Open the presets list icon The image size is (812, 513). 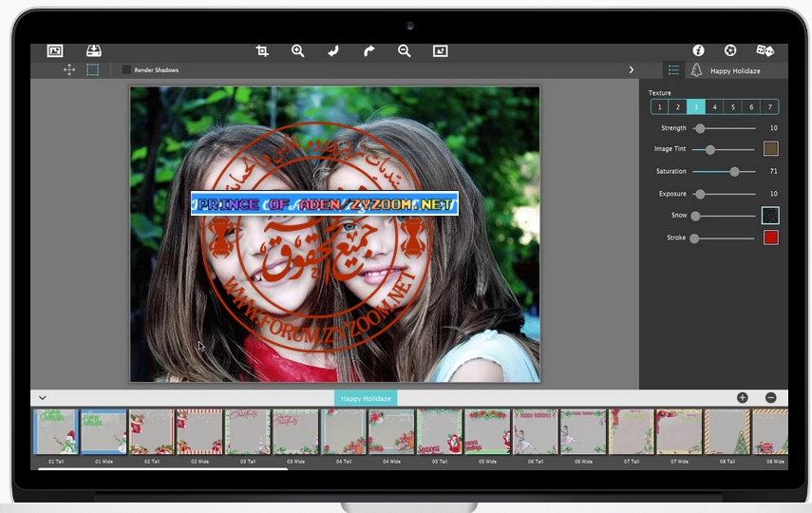pyautogui.click(x=673, y=70)
